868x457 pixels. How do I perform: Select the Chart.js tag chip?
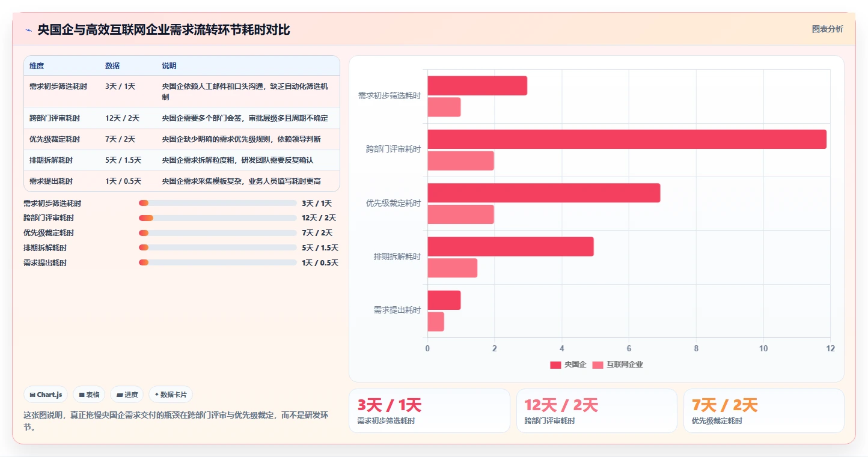tap(47, 395)
